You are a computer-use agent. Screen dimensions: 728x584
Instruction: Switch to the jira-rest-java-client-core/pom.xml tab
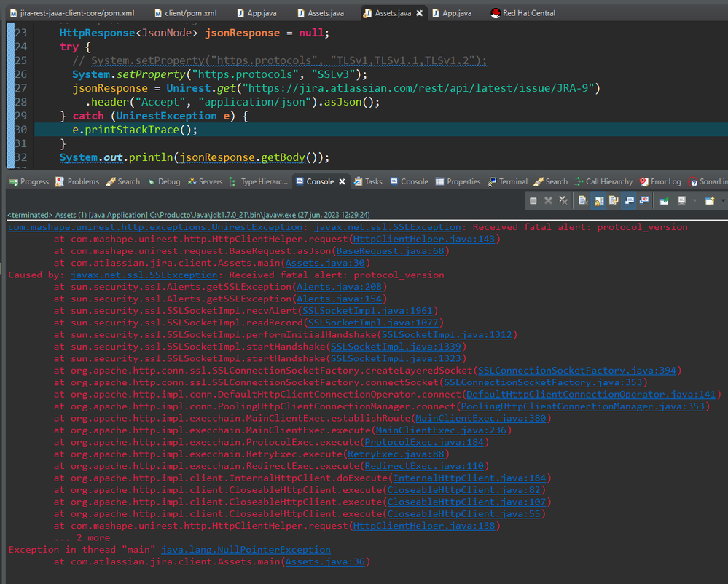click(x=72, y=13)
